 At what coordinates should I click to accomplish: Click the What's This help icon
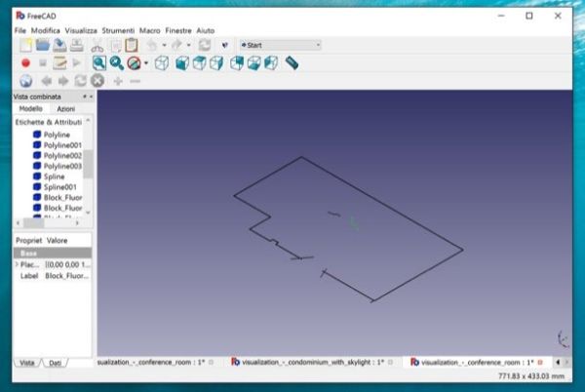(225, 45)
